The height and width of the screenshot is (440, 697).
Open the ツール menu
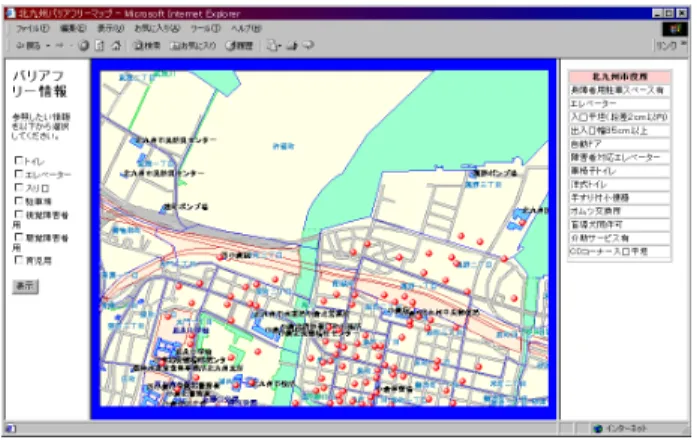pos(205,28)
